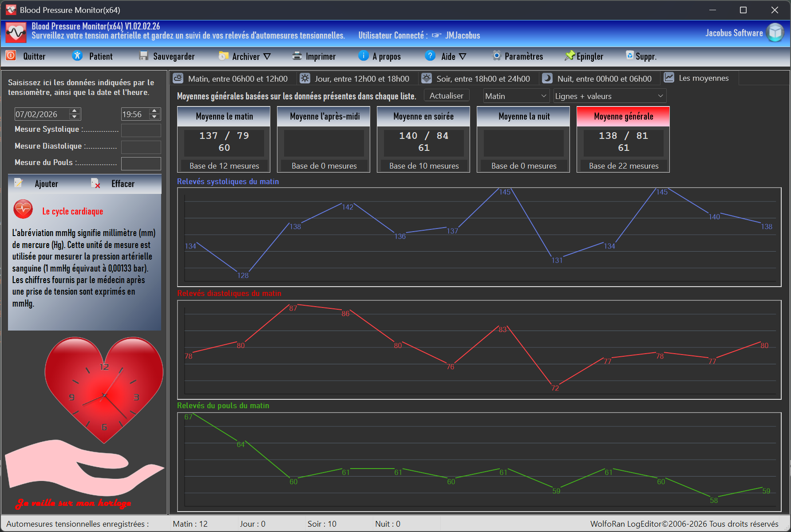Click the Paramètres gear icon

tap(496, 56)
